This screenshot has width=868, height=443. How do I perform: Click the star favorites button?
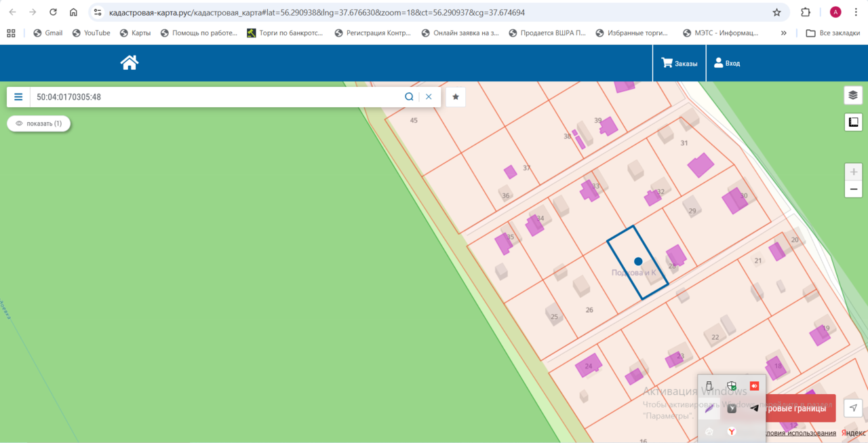(456, 97)
